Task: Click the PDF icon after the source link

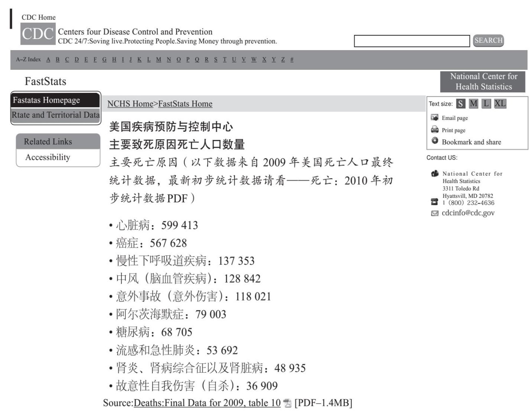Action: pyautogui.click(x=287, y=404)
